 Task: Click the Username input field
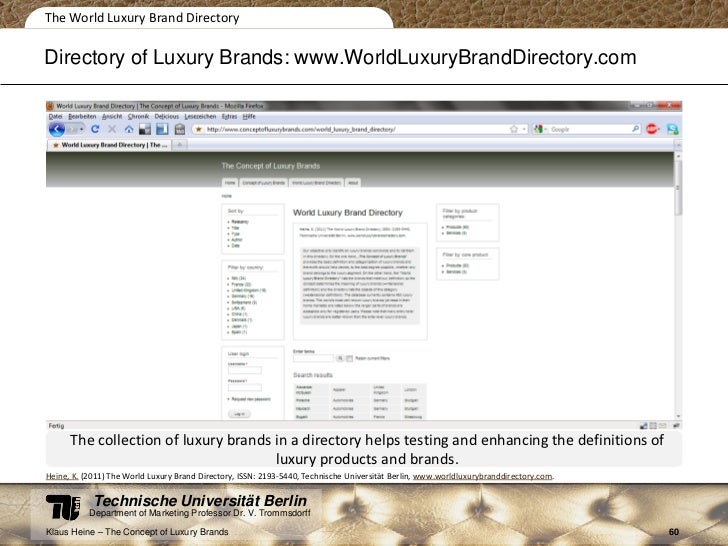(x=245, y=370)
